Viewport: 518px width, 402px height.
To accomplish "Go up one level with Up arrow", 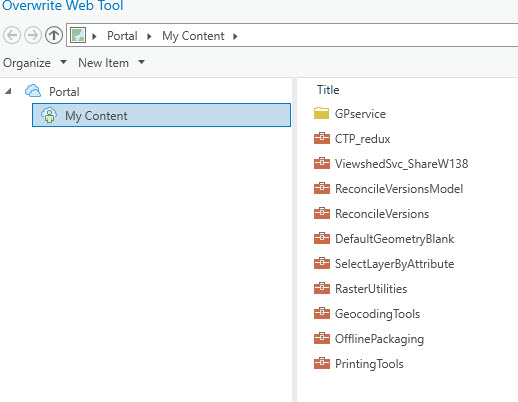I will pyautogui.click(x=54, y=35).
